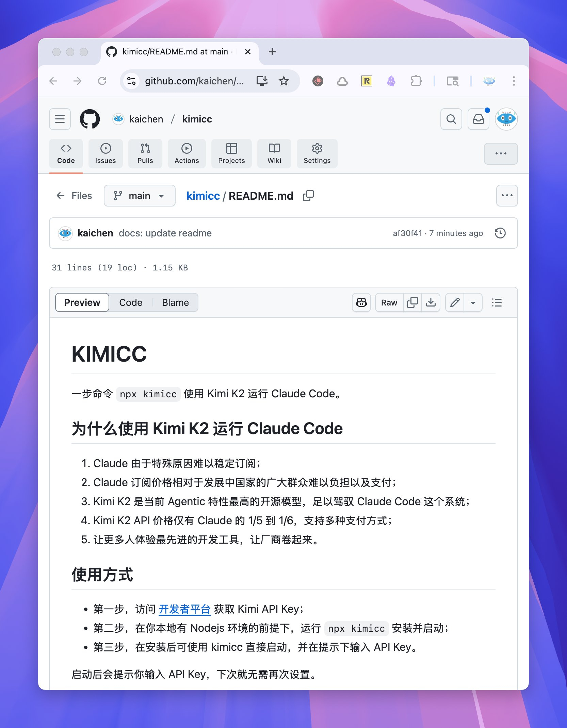Viewport: 567px width, 728px height.
Task: Open the browser extensions puzzle icon
Action: pos(416,81)
